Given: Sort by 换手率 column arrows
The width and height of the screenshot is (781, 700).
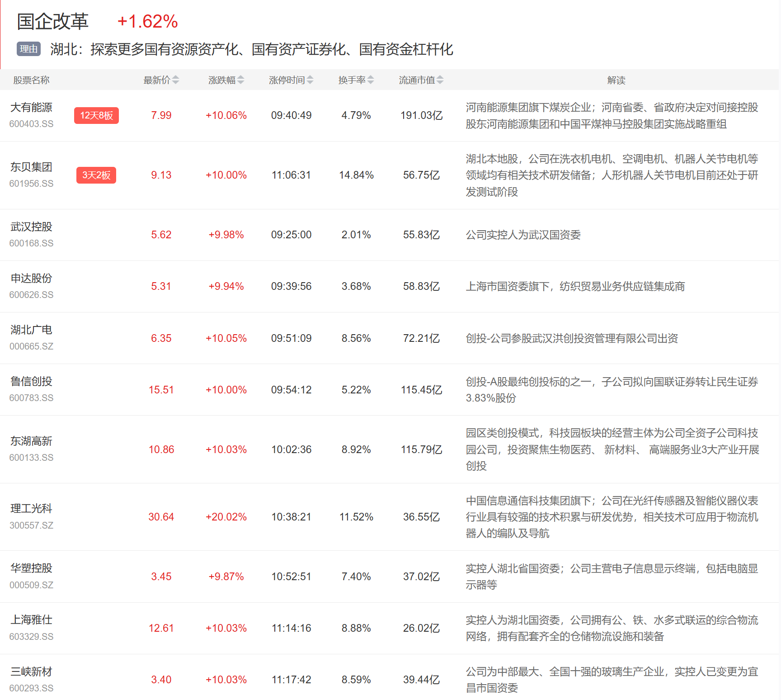Looking at the screenshot, I should (371, 80).
